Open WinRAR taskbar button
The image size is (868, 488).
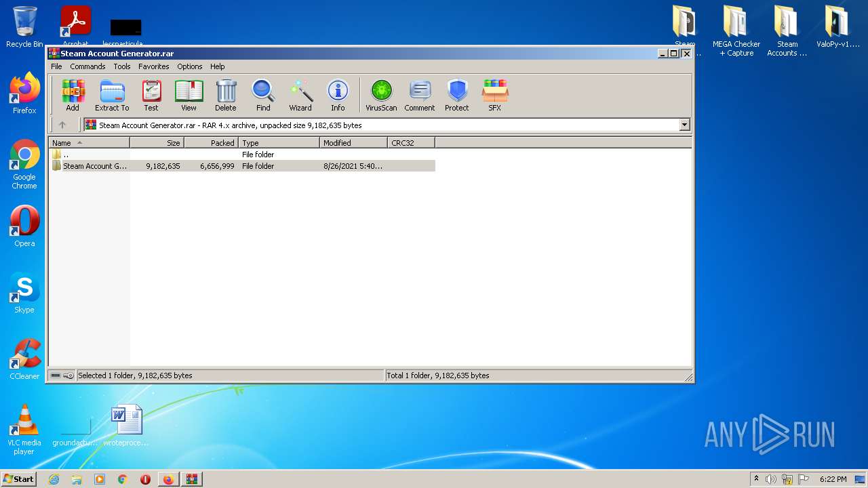click(x=191, y=479)
